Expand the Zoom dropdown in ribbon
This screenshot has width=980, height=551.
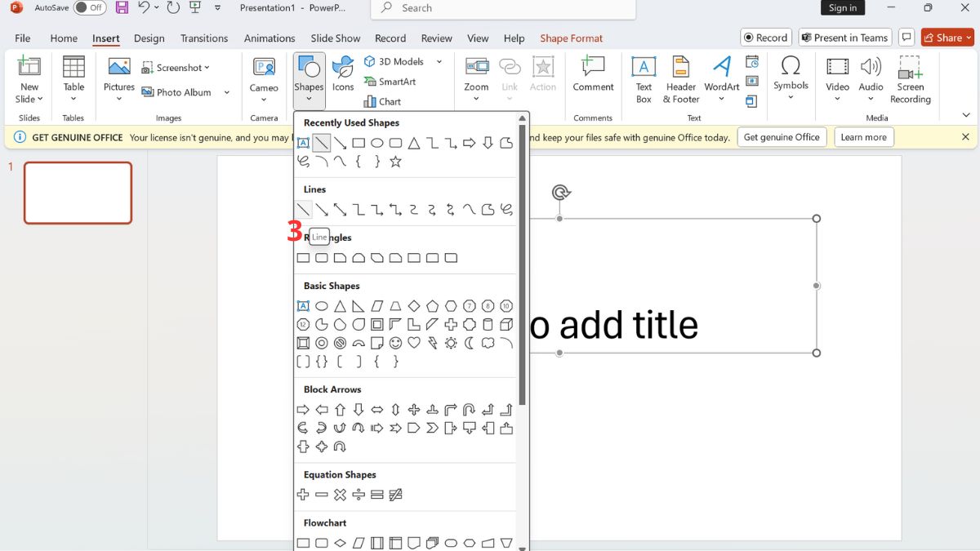click(x=476, y=80)
